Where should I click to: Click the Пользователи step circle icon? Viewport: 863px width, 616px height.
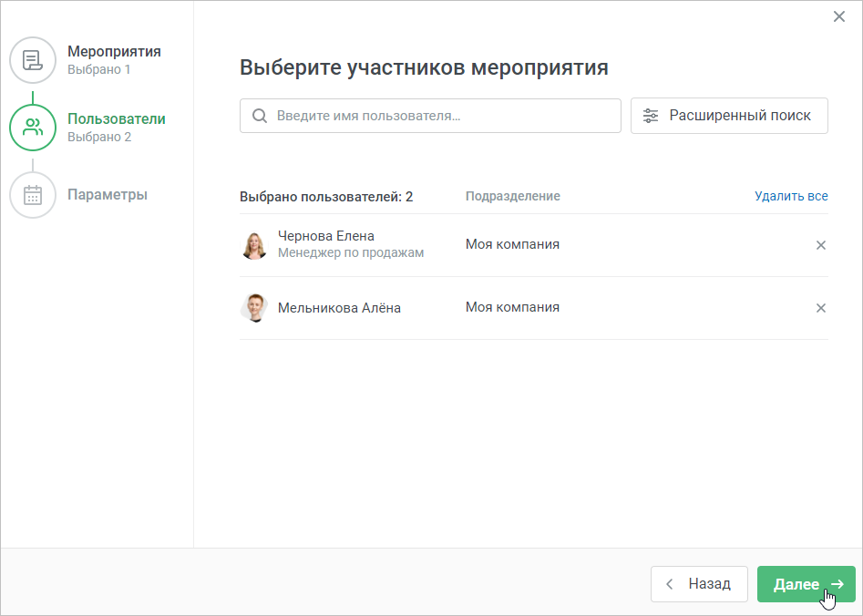coord(33,128)
